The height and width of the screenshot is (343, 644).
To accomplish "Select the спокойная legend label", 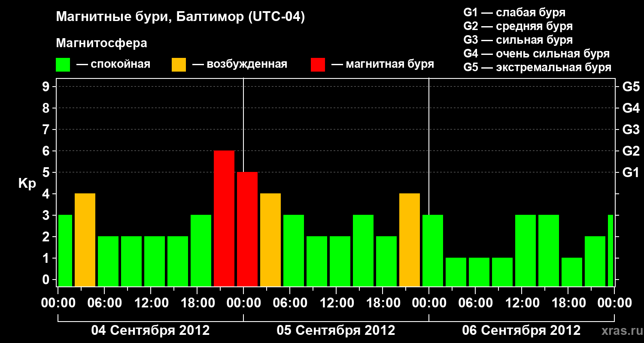I will pos(120,65).
